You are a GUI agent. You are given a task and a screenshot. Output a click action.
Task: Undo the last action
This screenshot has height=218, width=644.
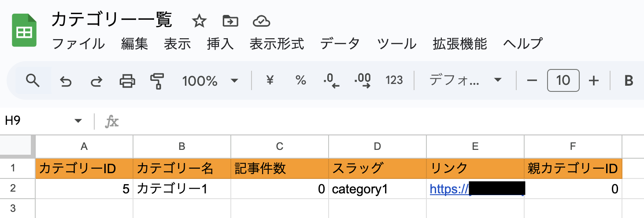(x=66, y=80)
